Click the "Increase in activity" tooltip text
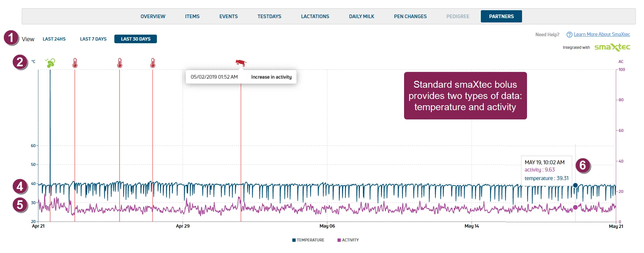This screenshot has height=253, width=644. pos(271,77)
